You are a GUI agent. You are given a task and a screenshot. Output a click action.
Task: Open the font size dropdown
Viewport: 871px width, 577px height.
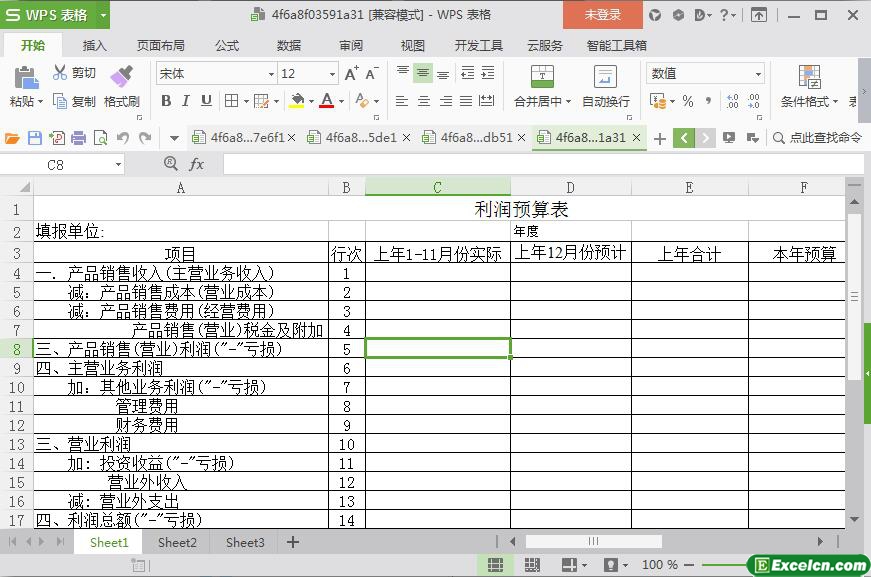click(332, 73)
